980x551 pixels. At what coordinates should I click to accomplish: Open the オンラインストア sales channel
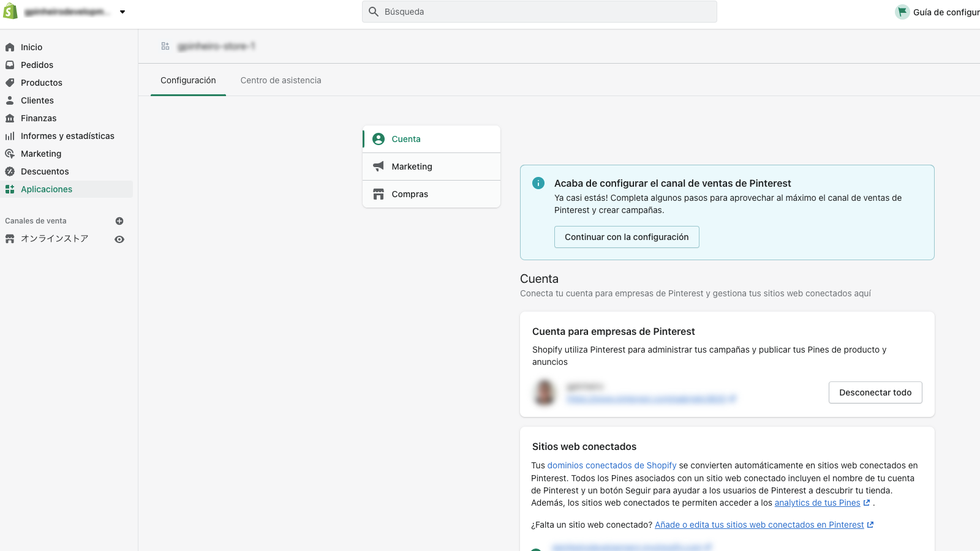click(x=55, y=239)
